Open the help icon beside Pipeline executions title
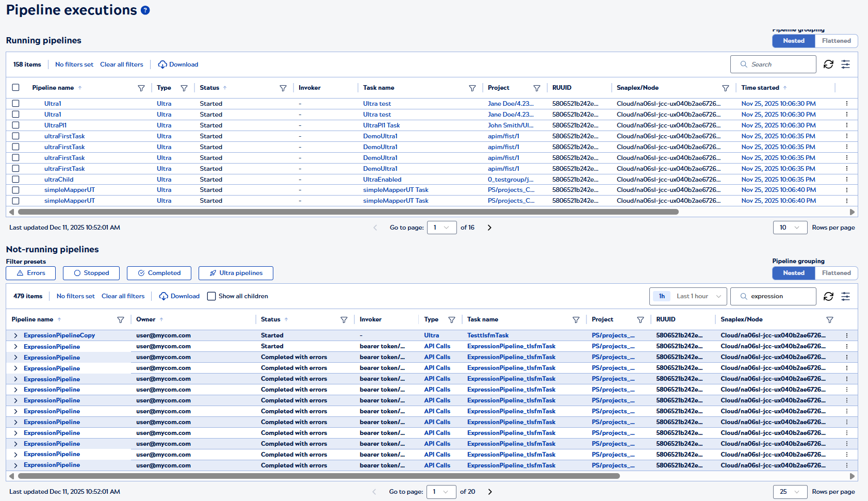 click(x=145, y=9)
